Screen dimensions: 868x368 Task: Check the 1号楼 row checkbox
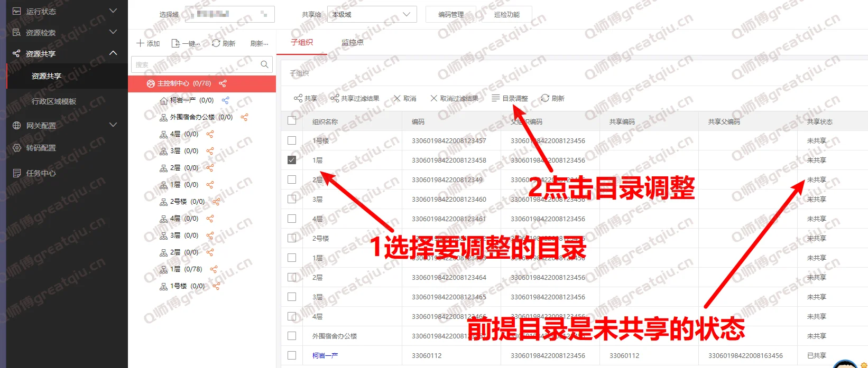292,140
